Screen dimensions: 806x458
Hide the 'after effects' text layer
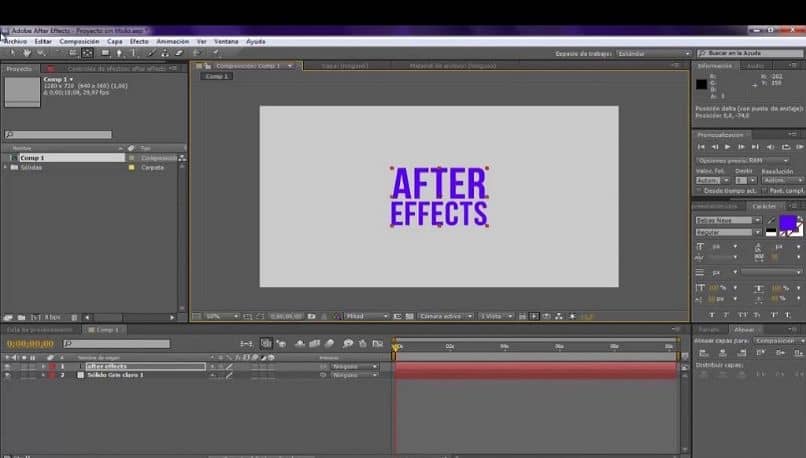coord(7,367)
